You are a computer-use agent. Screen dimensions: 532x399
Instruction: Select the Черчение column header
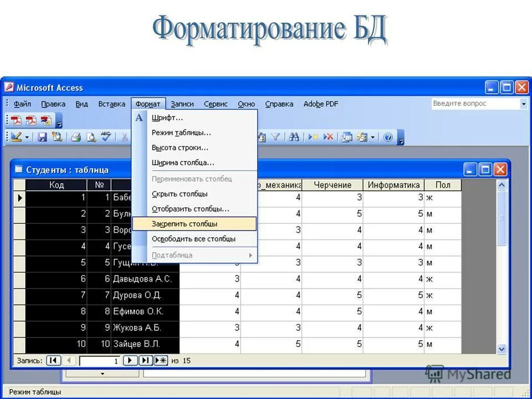point(332,185)
